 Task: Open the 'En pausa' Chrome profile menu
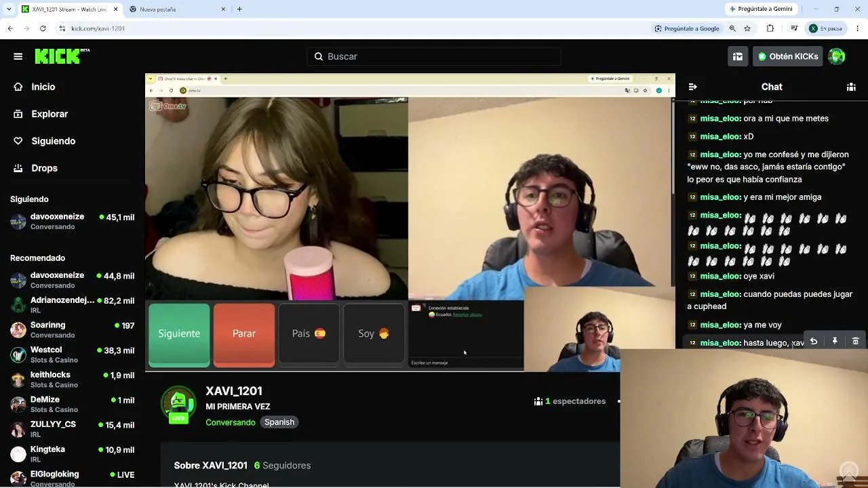click(825, 28)
